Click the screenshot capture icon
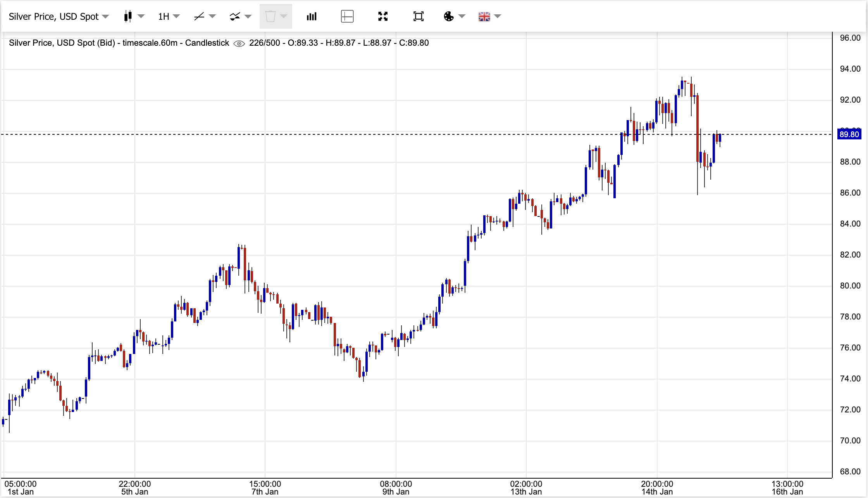Viewport: 868px width, 498px height. [x=418, y=16]
